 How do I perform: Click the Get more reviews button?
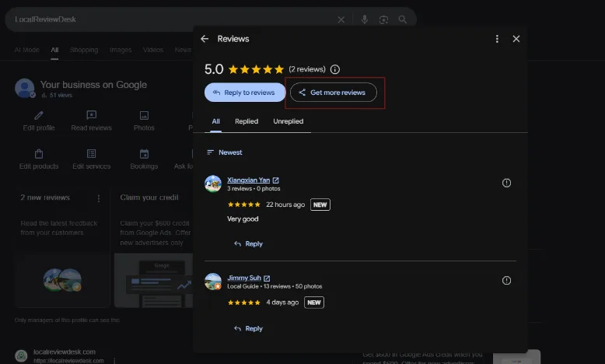pyautogui.click(x=334, y=93)
